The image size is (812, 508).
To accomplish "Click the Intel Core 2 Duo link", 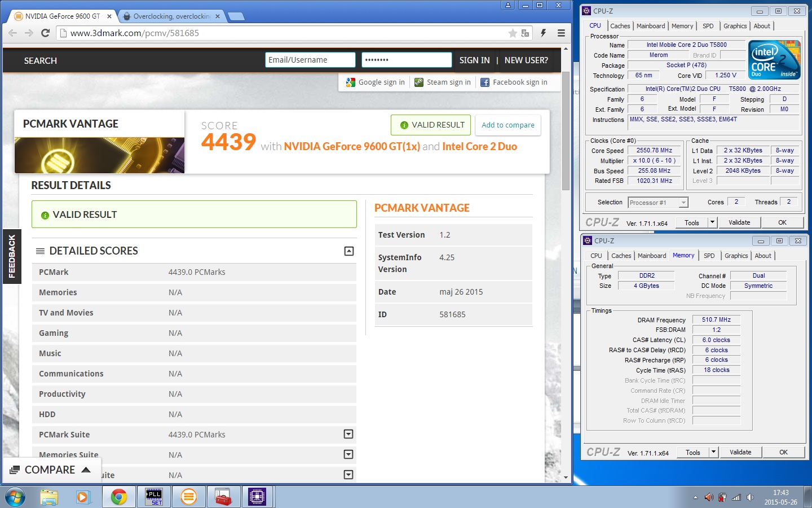I will tap(479, 147).
